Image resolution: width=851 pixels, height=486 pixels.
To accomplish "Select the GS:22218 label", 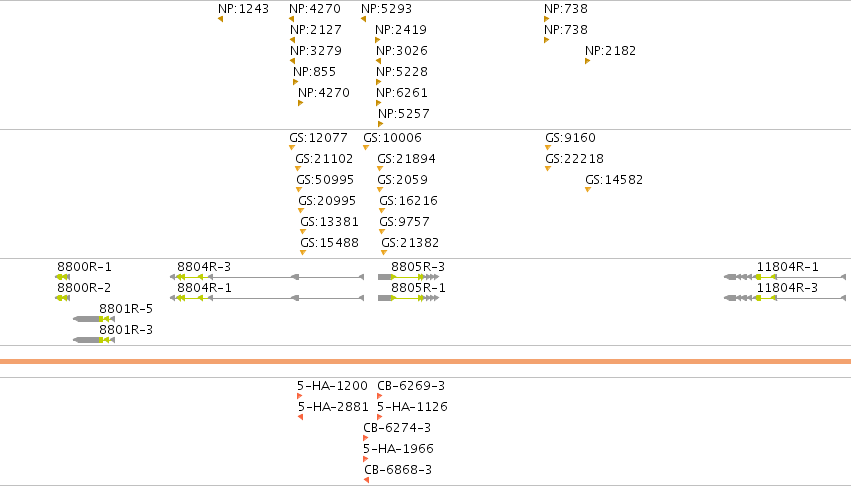I will click(x=575, y=159).
